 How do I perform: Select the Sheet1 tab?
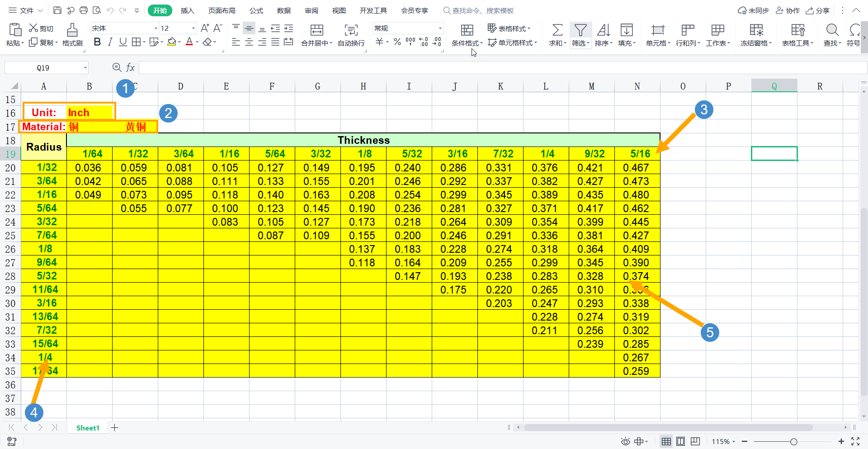(x=88, y=428)
